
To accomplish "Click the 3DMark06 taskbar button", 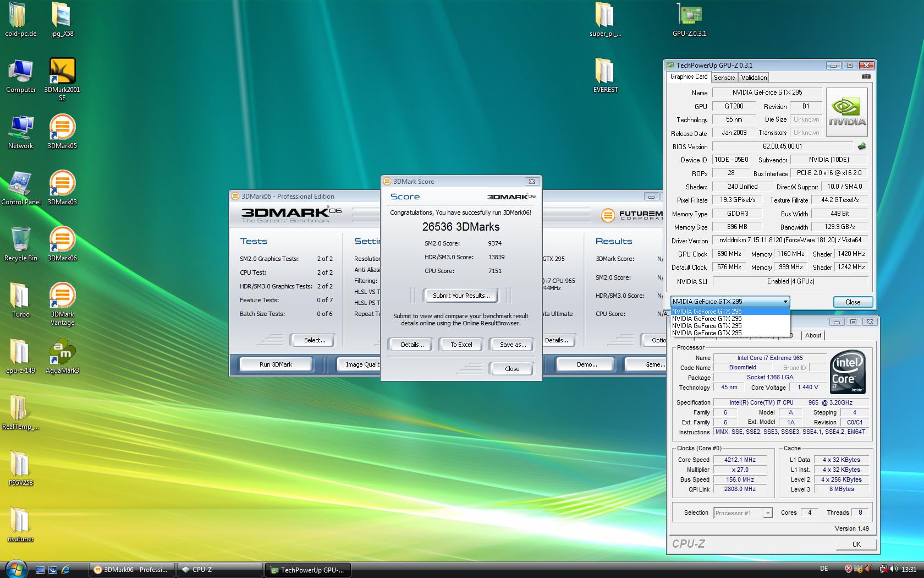I will tap(132, 570).
